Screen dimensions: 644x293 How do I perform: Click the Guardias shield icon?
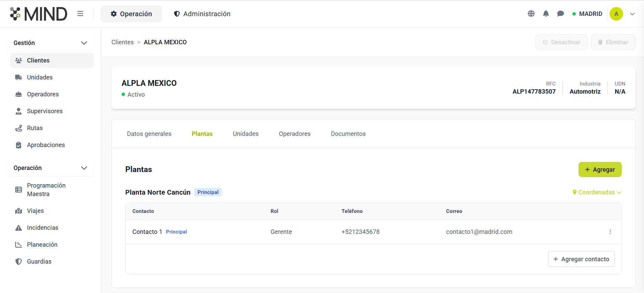point(19,262)
